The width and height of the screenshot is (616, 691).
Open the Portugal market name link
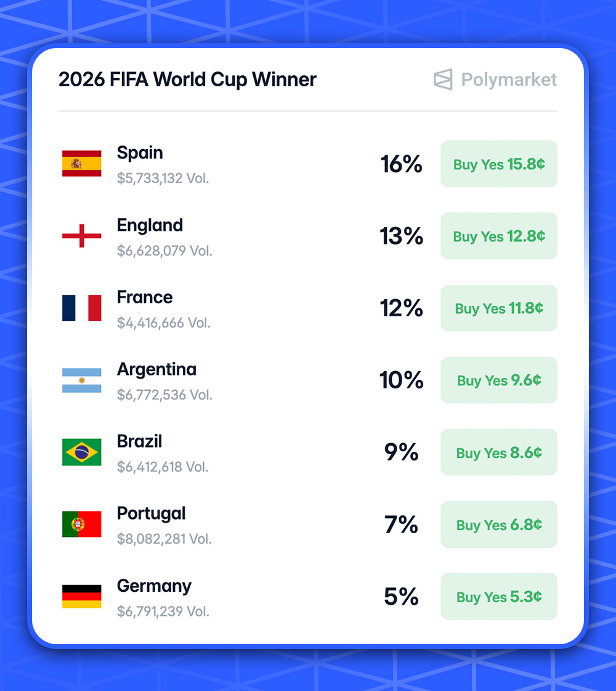click(151, 513)
